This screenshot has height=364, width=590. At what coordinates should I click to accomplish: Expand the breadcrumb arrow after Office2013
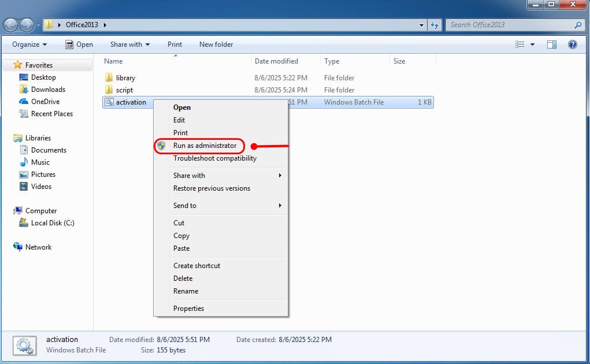105,25
